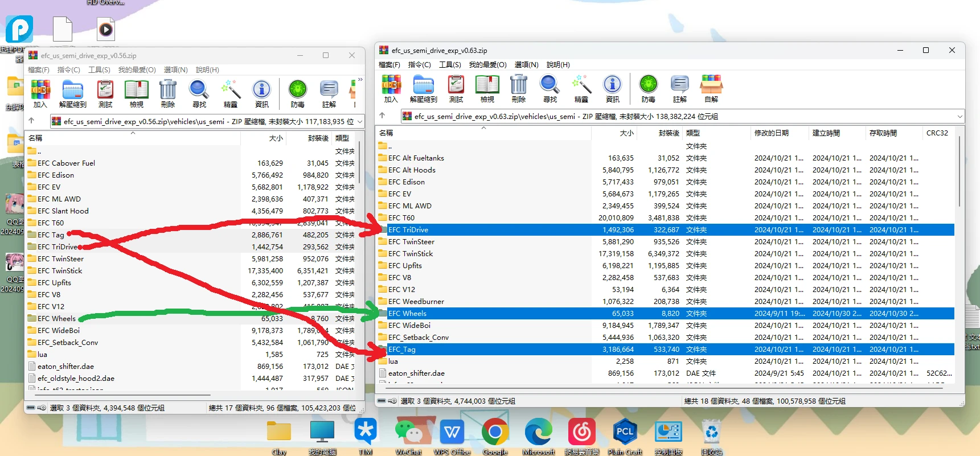Click the 精靈 (Wizard) icon in v0.56 window
This screenshot has height=456, width=980.
(231, 94)
